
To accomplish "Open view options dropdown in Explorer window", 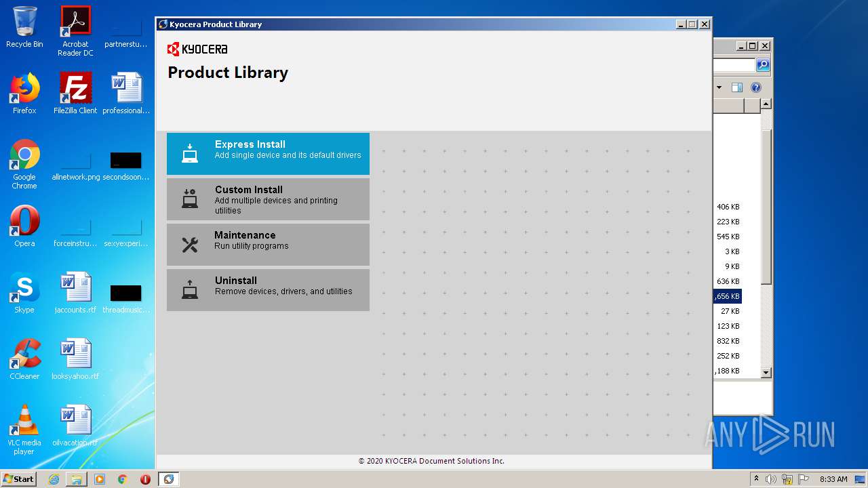I will [x=719, y=87].
